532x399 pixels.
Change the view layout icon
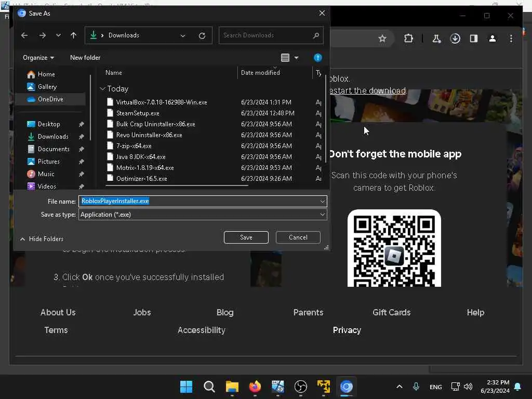pyautogui.click(x=285, y=58)
